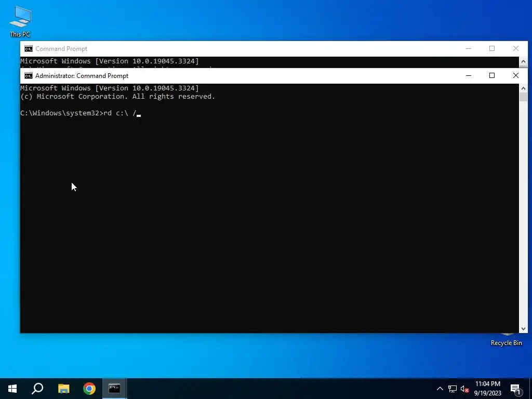This screenshot has width=532, height=399.
Task: Launch Google Chrome from taskbar
Action: (x=89, y=389)
